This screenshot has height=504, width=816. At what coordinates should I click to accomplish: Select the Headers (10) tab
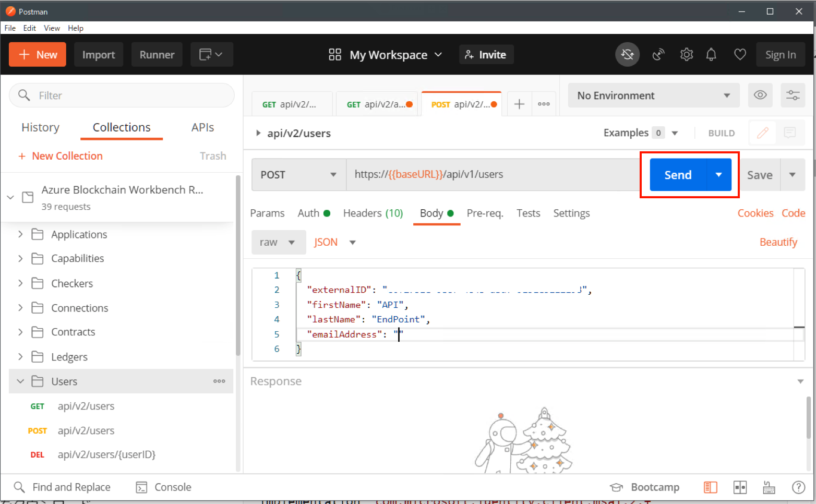(373, 213)
